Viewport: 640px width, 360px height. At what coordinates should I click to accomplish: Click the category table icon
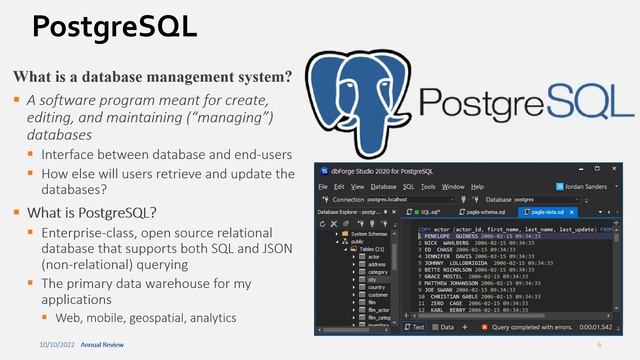[362, 272]
